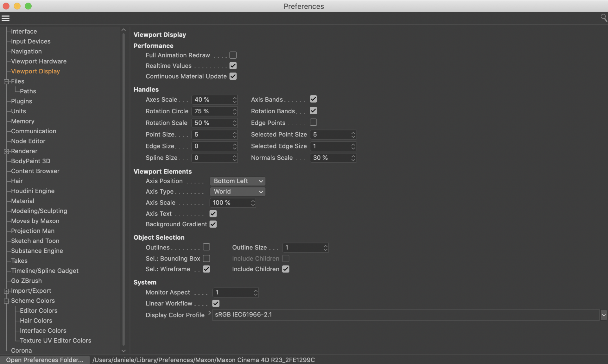Select Viewport Hardware preferences category
This screenshot has width=608, height=364.
point(39,61)
